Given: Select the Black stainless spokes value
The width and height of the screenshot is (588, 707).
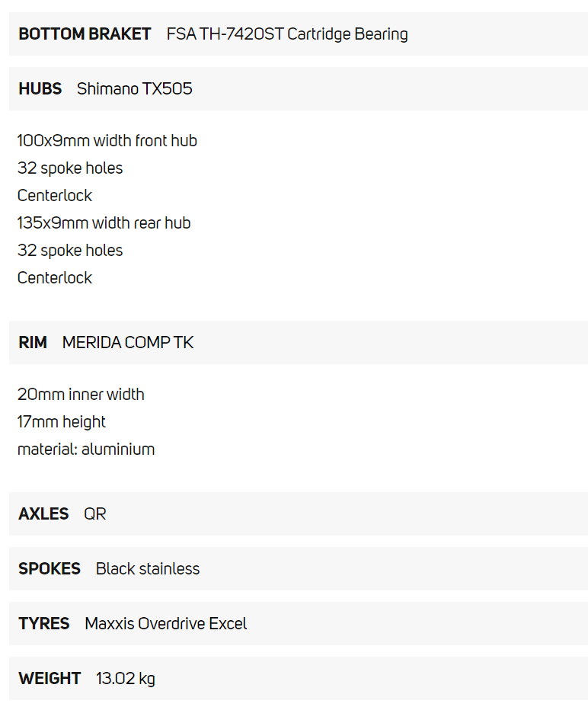Looking at the screenshot, I should coord(148,569).
